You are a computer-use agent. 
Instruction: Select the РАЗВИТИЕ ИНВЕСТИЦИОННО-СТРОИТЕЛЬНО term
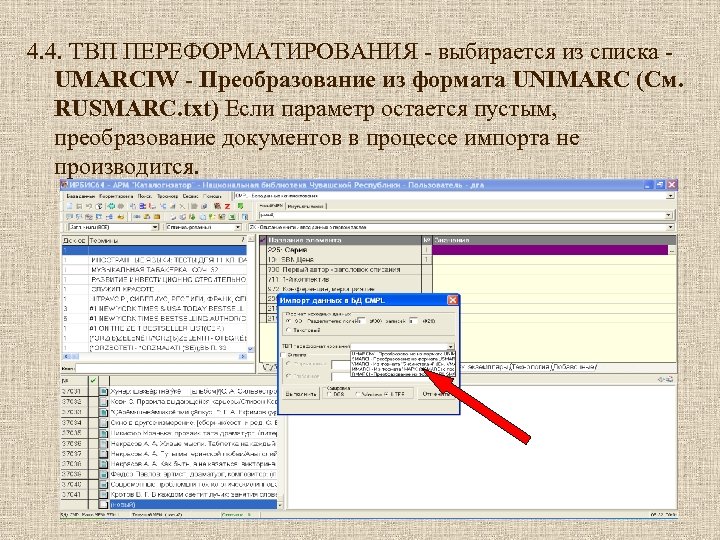pos(154,279)
